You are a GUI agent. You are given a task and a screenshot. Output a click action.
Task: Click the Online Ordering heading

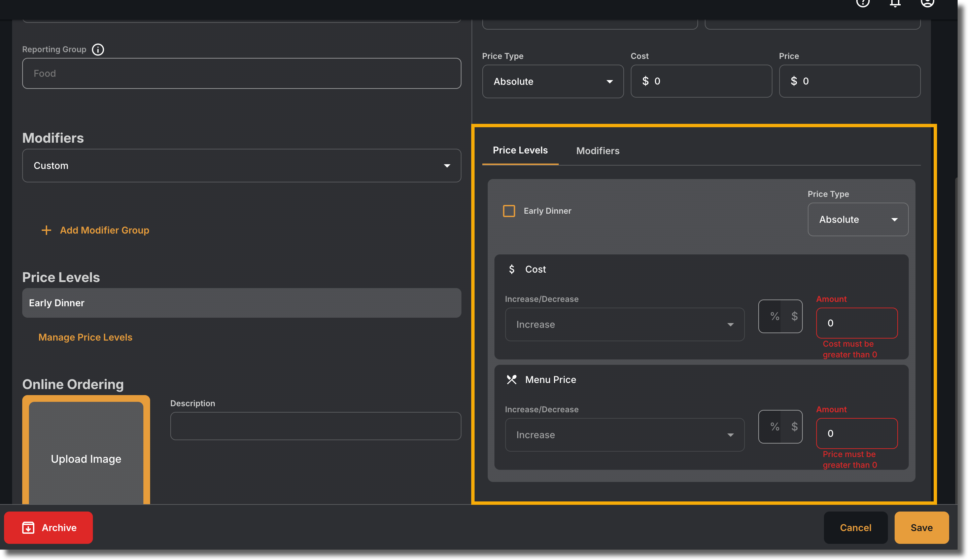coord(73,384)
